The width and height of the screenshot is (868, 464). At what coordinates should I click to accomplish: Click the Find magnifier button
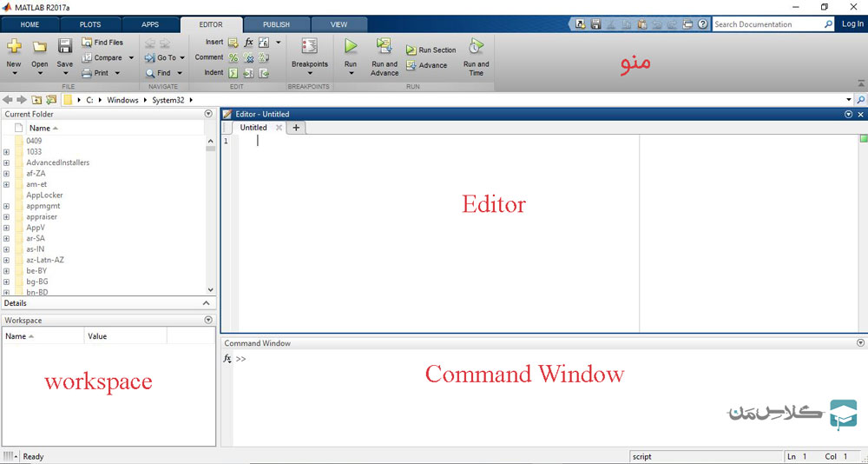click(x=158, y=73)
